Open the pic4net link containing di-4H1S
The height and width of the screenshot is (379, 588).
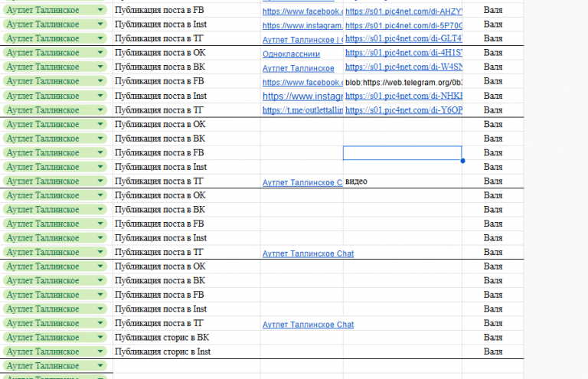(403, 53)
